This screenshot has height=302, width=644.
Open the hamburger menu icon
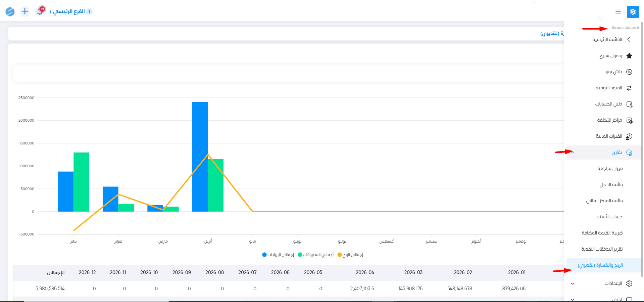coord(618,12)
